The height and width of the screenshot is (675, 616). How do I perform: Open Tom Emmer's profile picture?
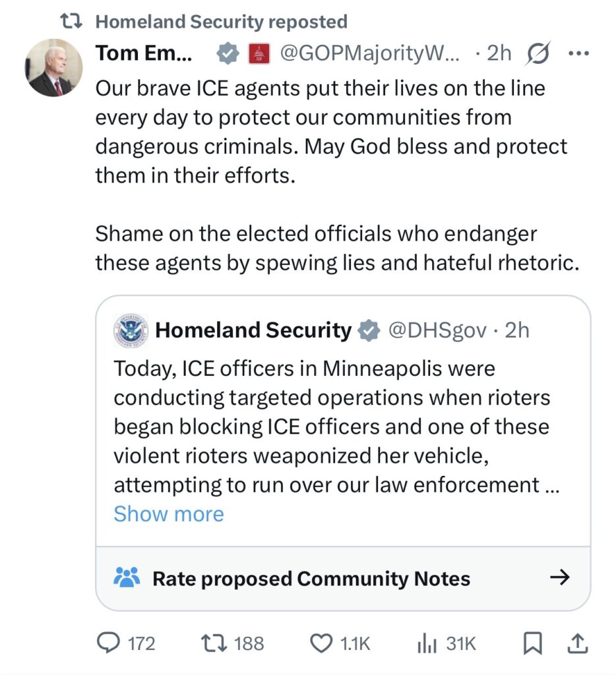54,68
